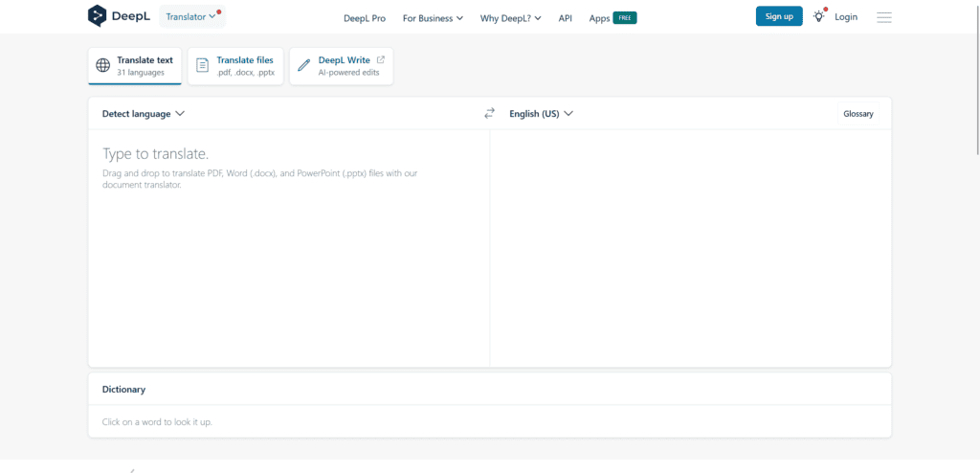Expand the English (US) target language list
The width and height of the screenshot is (980, 473).
[x=541, y=113]
